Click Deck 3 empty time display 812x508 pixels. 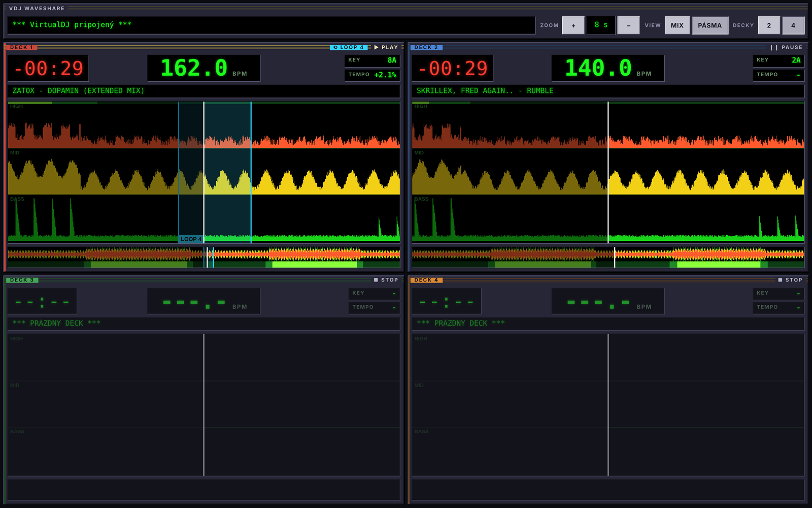click(42, 301)
